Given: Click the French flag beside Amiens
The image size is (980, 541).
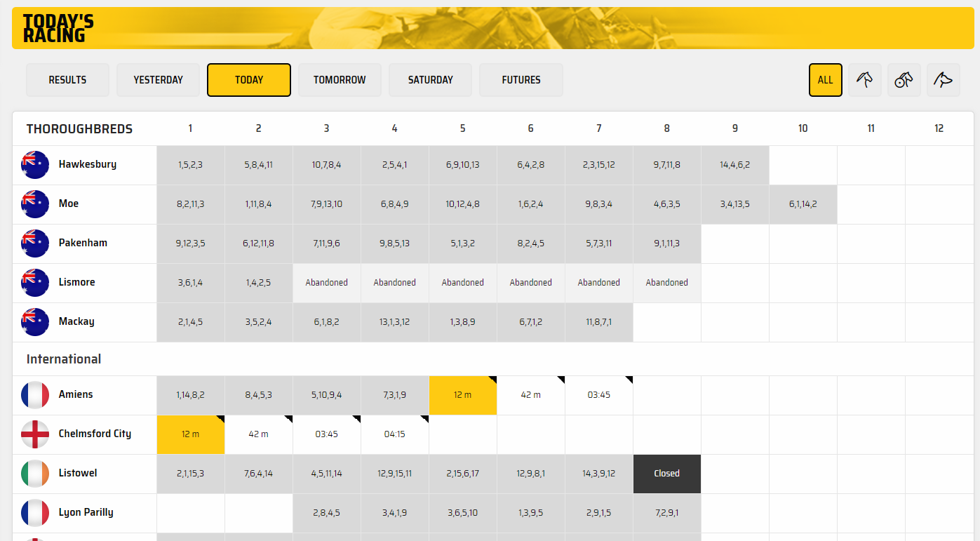Looking at the screenshot, I should tap(35, 395).
